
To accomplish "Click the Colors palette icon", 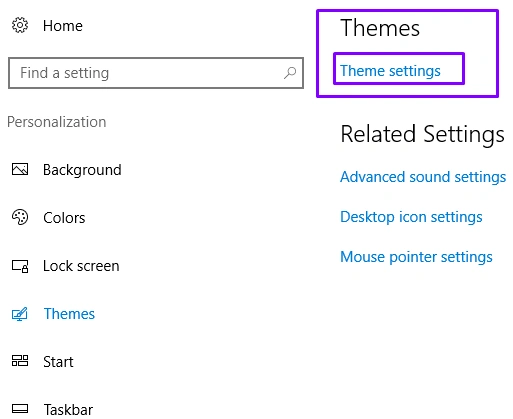I will 20,217.
